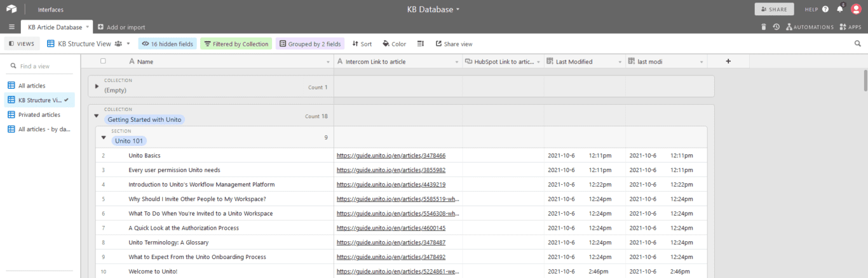Open KB Structure View name dropdown
The height and width of the screenshot is (278, 868).
[89, 44]
